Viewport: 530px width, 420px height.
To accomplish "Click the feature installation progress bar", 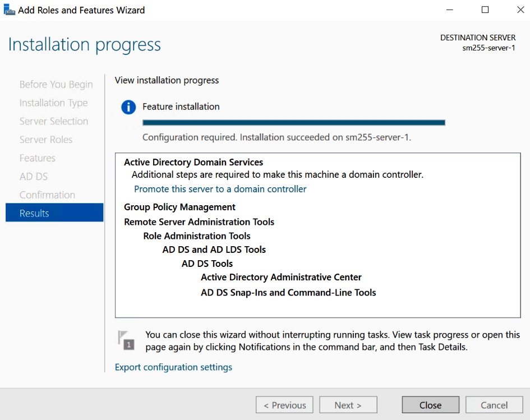I will pyautogui.click(x=294, y=122).
